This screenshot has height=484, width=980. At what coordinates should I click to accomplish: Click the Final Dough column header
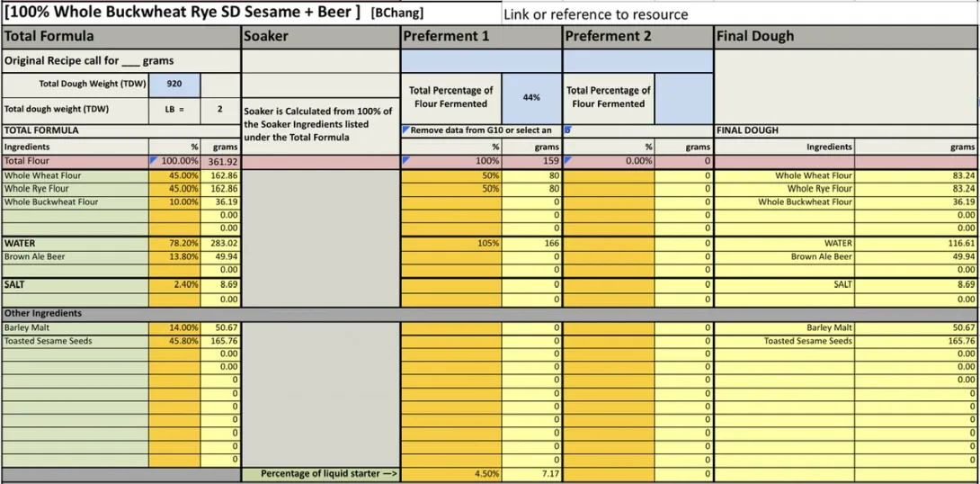pos(845,37)
